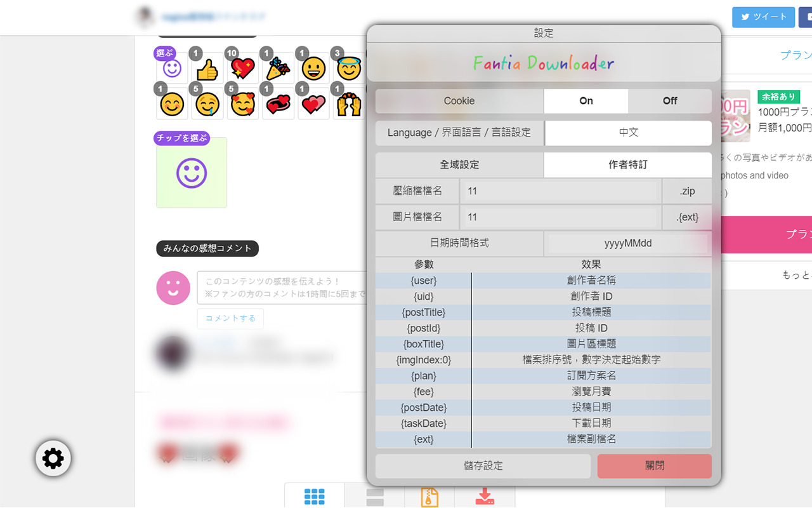Click the 1000円 plan thumbnail image
The image size is (812, 508).
point(736,116)
